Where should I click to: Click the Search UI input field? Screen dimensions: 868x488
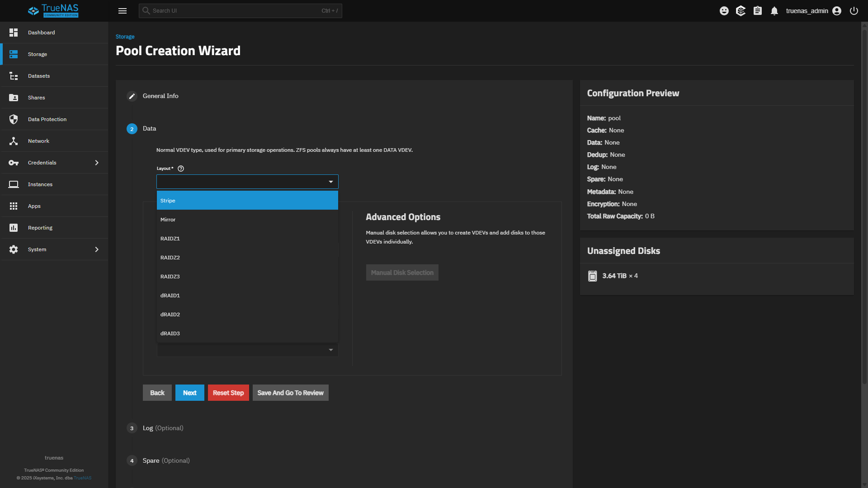[235, 11]
